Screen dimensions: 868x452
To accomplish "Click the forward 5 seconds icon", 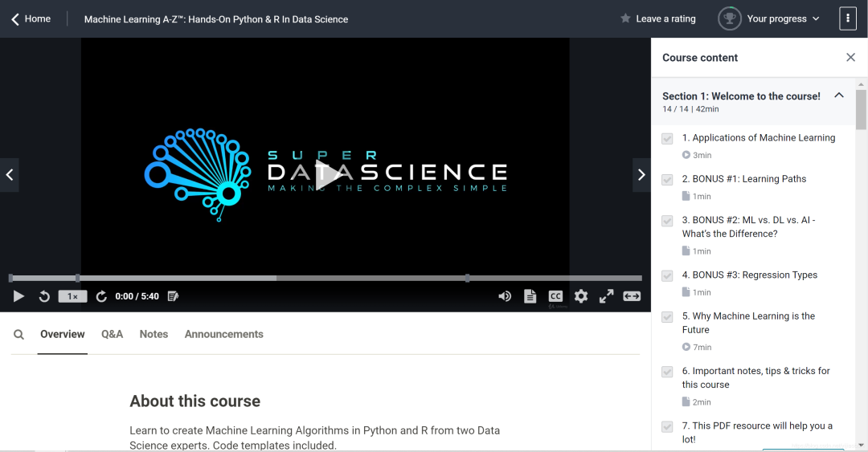I will coord(100,296).
